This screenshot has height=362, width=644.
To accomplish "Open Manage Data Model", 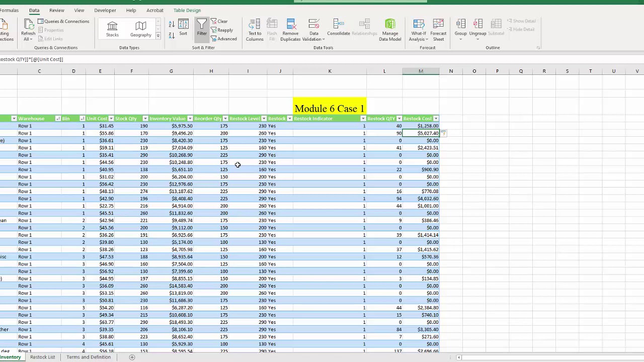I will [x=390, y=30].
